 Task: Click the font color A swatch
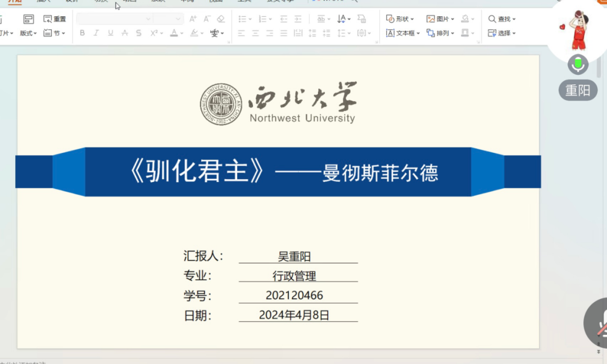(174, 33)
